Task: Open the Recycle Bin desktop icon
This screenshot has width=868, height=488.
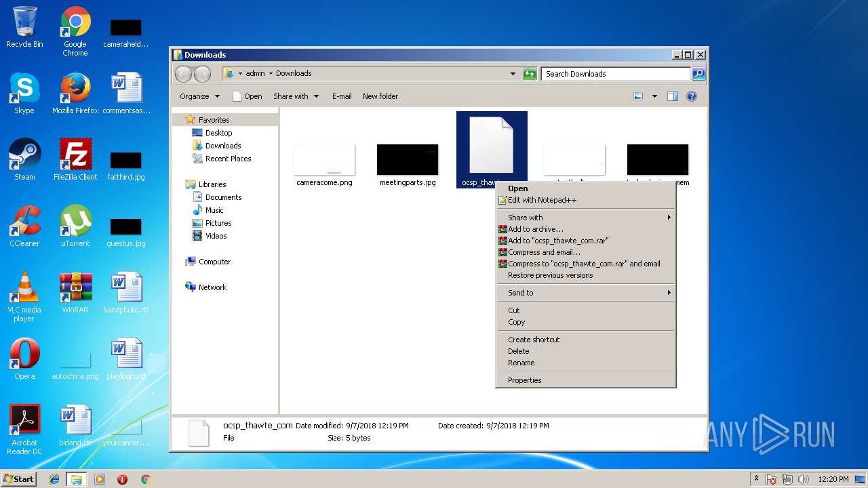Action: click(x=24, y=27)
